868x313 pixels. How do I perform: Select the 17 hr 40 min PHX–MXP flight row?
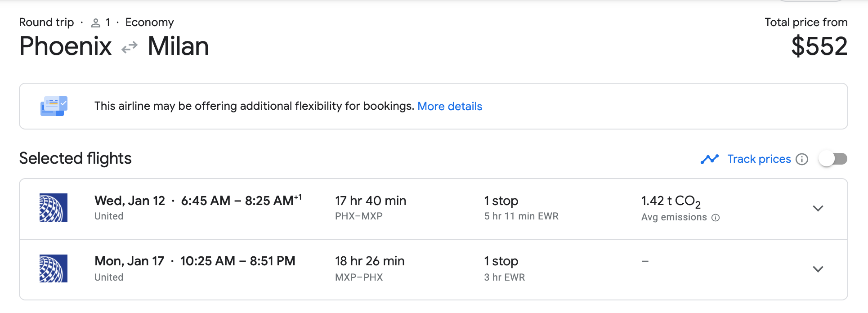tap(434, 209)
